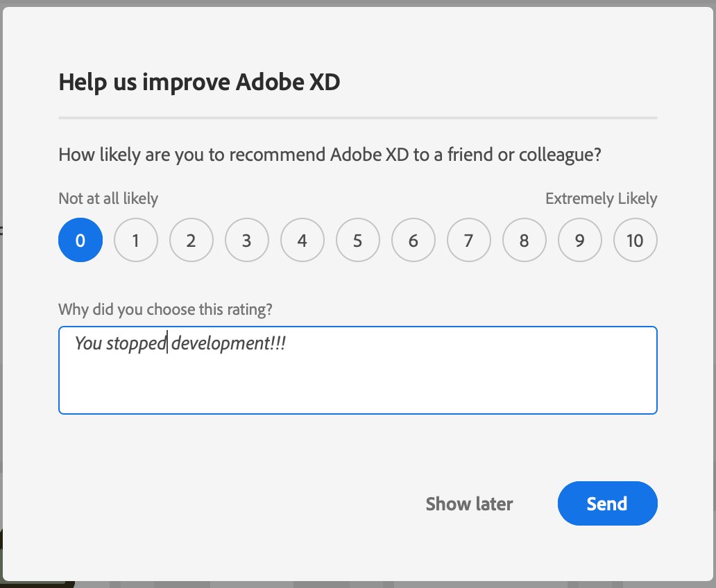Choose rating 4
Screen dimensions: 716x588
[x=302, y=240]
